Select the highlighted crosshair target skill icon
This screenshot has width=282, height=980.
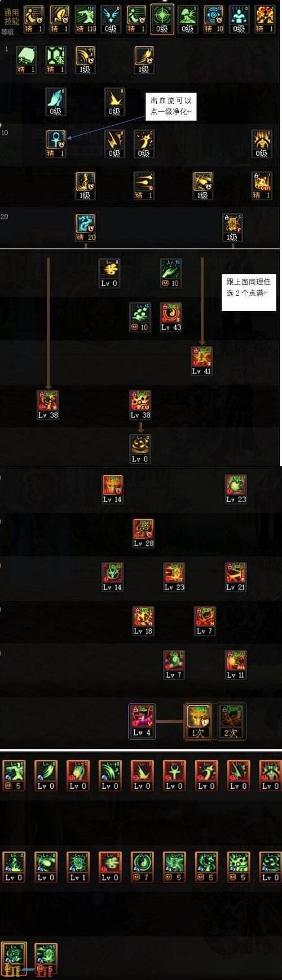pos(162,19)
